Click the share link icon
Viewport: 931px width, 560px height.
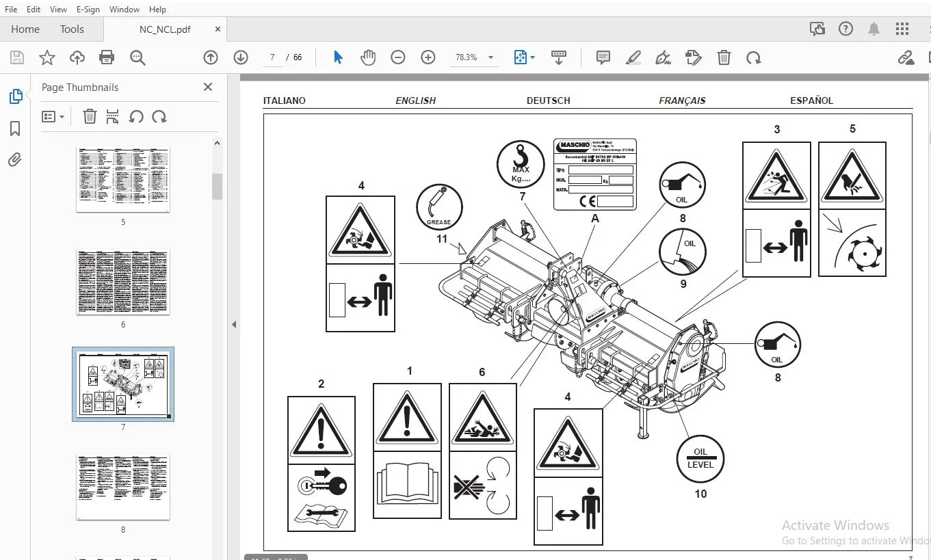point(906,57)
